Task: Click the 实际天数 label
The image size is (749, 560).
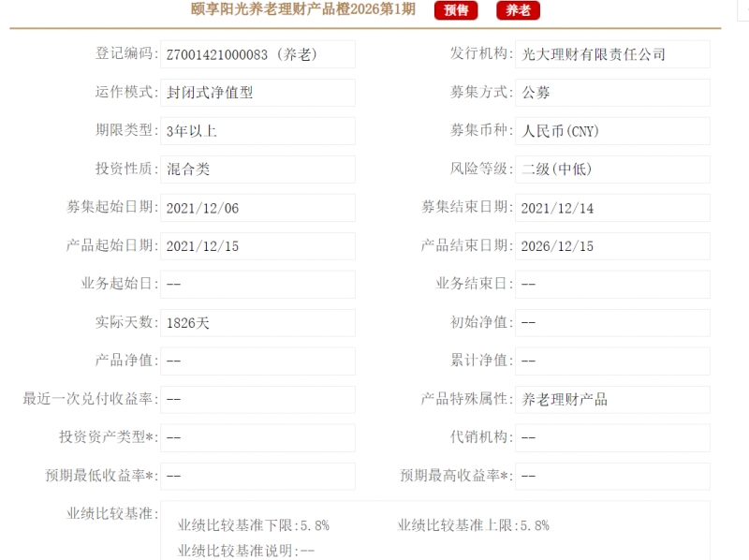Action: pyautogui.click(x=126, y=322)
